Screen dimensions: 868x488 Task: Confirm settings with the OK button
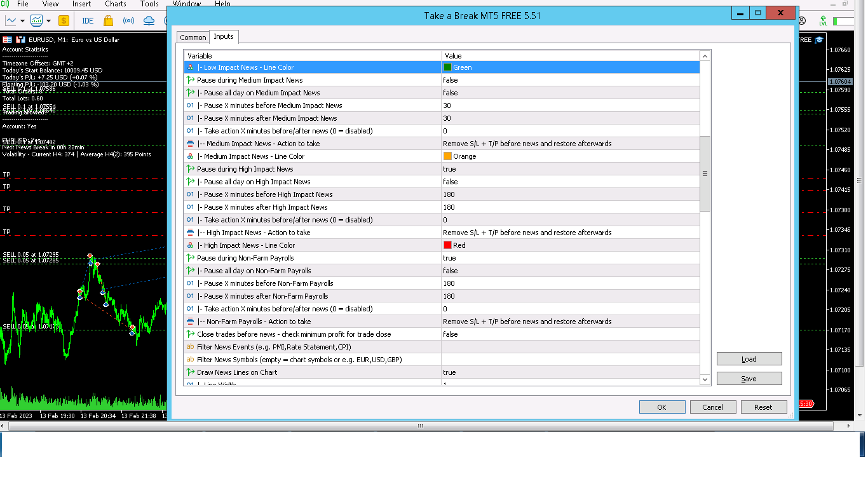click(x=662, y=407)
